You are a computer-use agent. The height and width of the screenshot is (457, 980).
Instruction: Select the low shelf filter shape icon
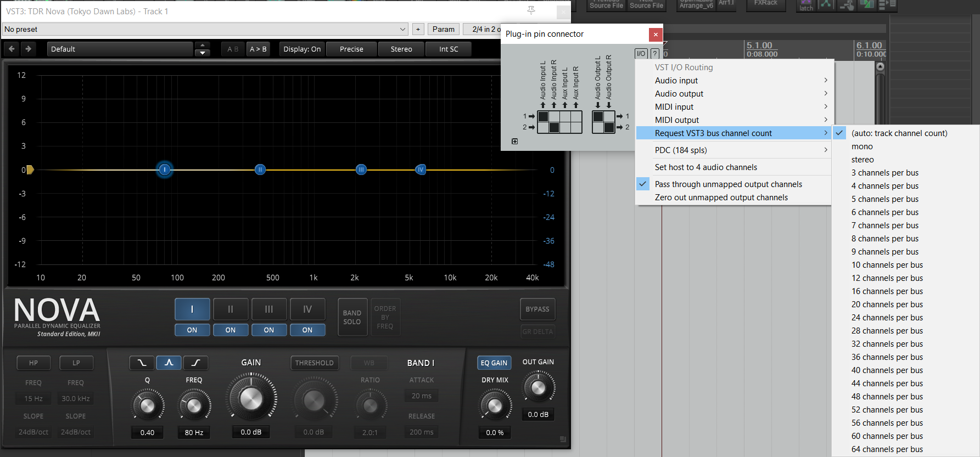point(142,363)
